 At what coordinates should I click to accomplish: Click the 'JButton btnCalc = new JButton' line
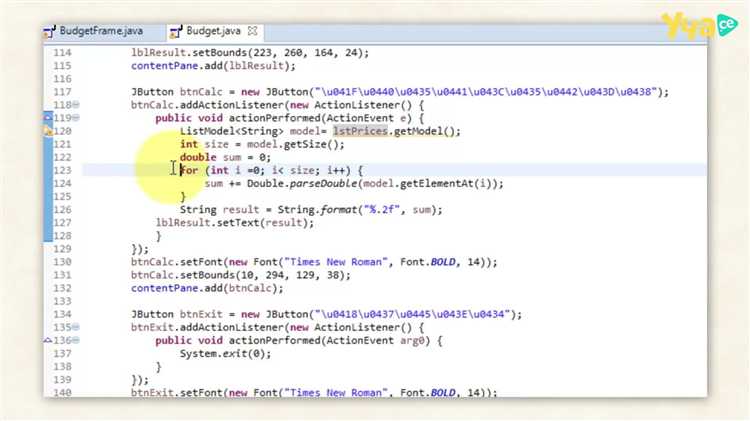[400, 92]
